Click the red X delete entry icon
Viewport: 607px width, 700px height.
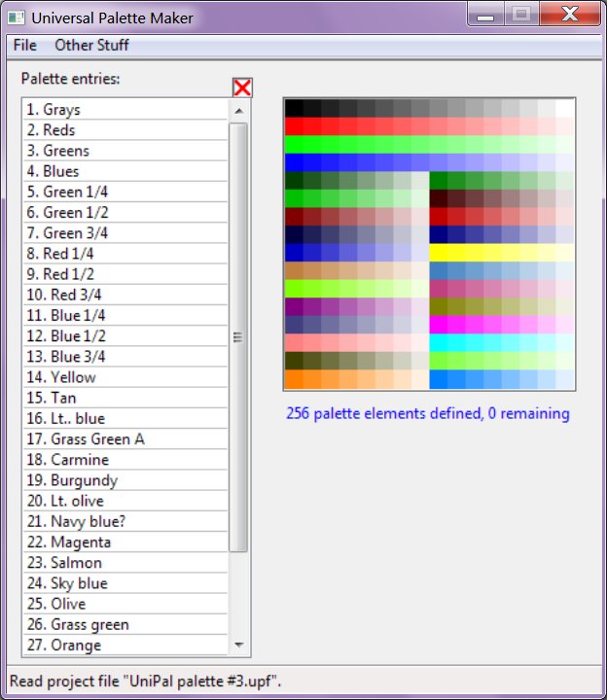click(x=242, y=87)
